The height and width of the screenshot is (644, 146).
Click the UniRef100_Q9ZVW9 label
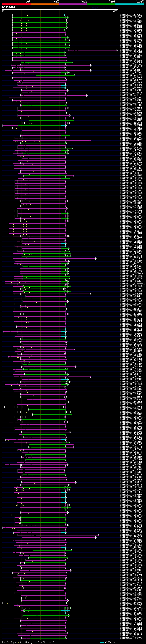[131, 53]
